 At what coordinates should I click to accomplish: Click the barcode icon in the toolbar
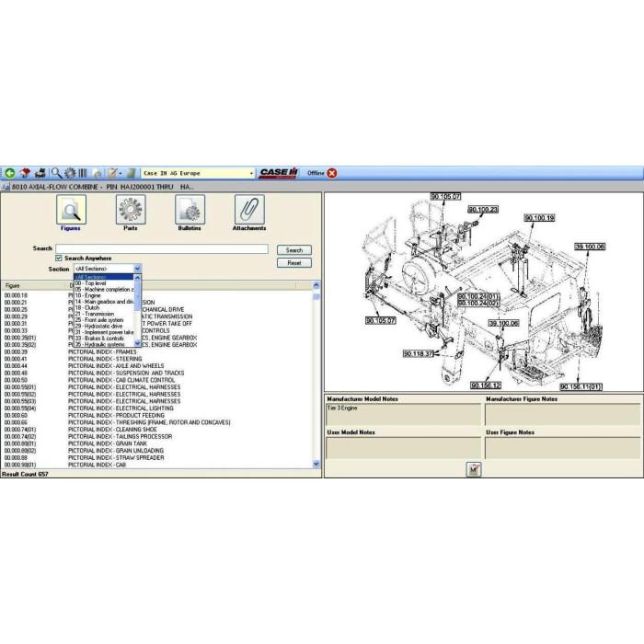(83, 173)
